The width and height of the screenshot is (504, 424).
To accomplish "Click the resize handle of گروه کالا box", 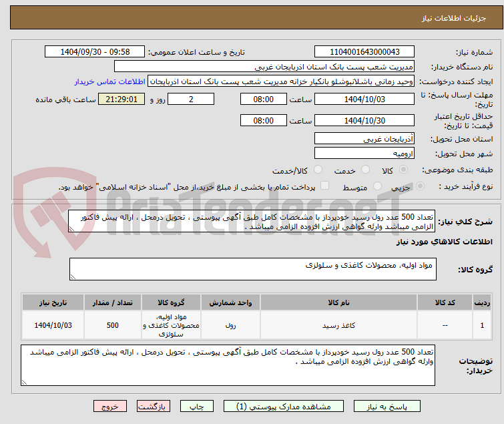I will [x=73, y=277].
